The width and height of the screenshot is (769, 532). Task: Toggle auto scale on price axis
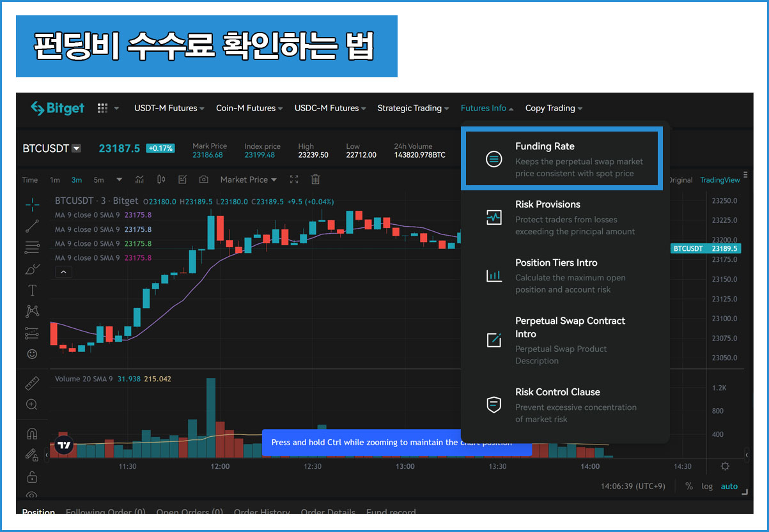coord(729,486)
